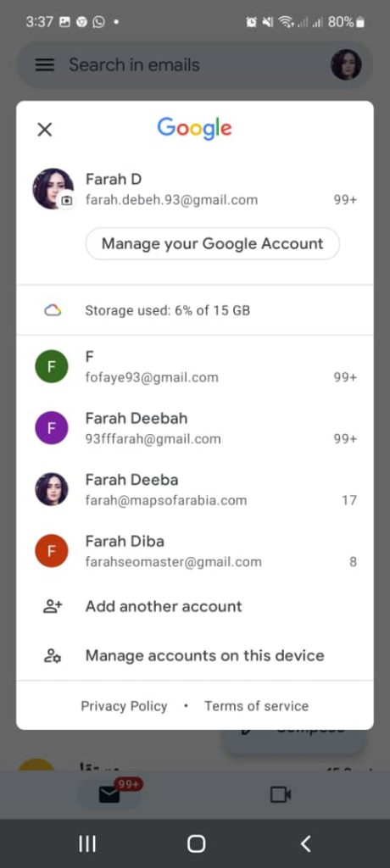Tap the gallery notification icon in status bar
The width and height of the screenshot is (390, 868).
pos(64,22)
